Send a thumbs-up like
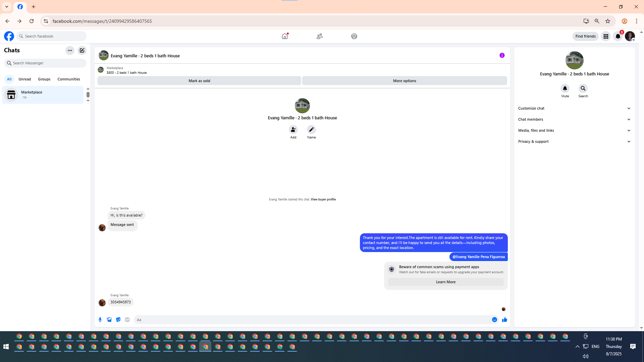Image resolution: width=644 pixels, height=362 pixels. coord(504,320)
